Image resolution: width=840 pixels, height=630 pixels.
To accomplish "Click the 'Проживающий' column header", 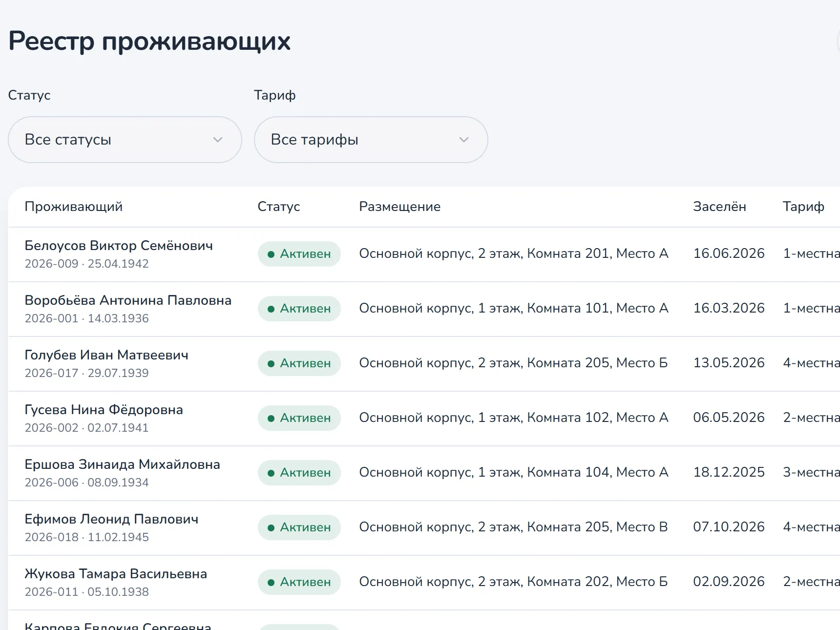I will tap(74, 207).
